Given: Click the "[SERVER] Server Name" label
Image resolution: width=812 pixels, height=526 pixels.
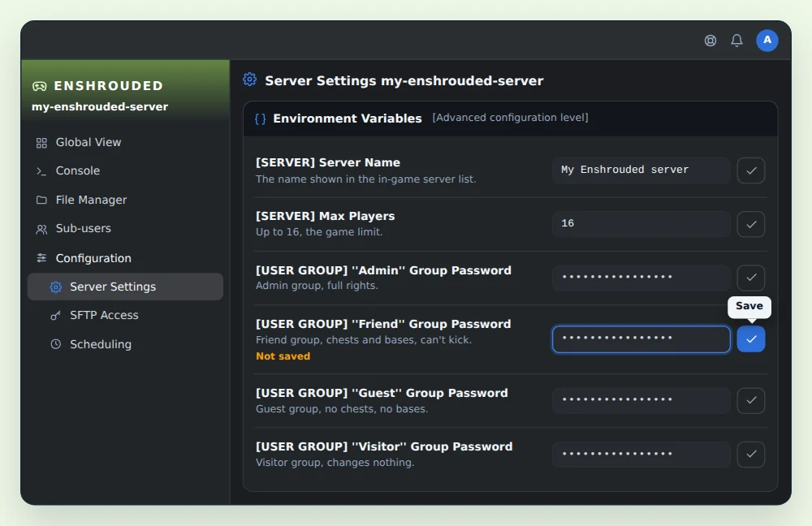Looking at the screenshot, I should click(x=328, y=162).
